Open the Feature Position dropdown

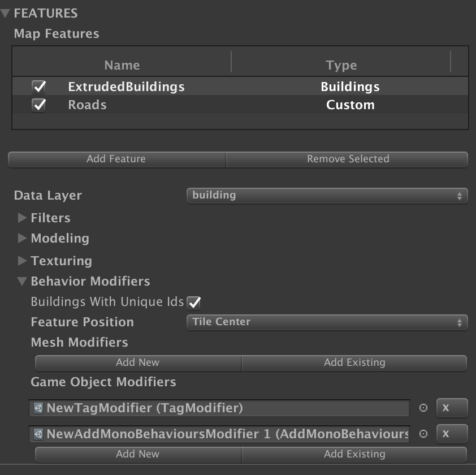click(327, 322)
